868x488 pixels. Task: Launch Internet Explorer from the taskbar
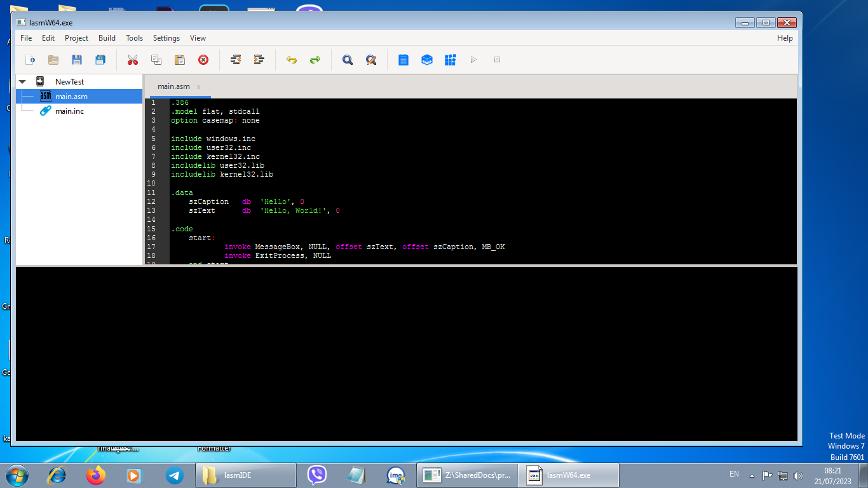click(x=58, y=475)
